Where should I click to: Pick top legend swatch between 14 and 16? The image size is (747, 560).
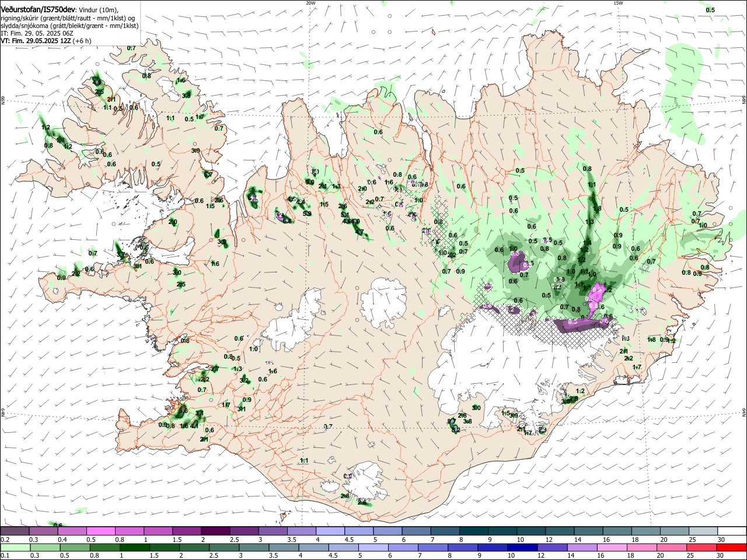click(588, 531)
